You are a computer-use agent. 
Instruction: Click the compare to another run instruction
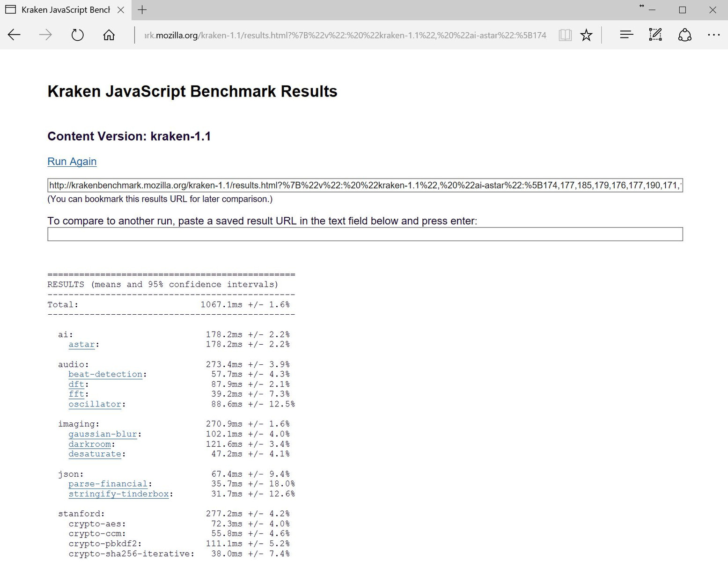click(263, 221)
